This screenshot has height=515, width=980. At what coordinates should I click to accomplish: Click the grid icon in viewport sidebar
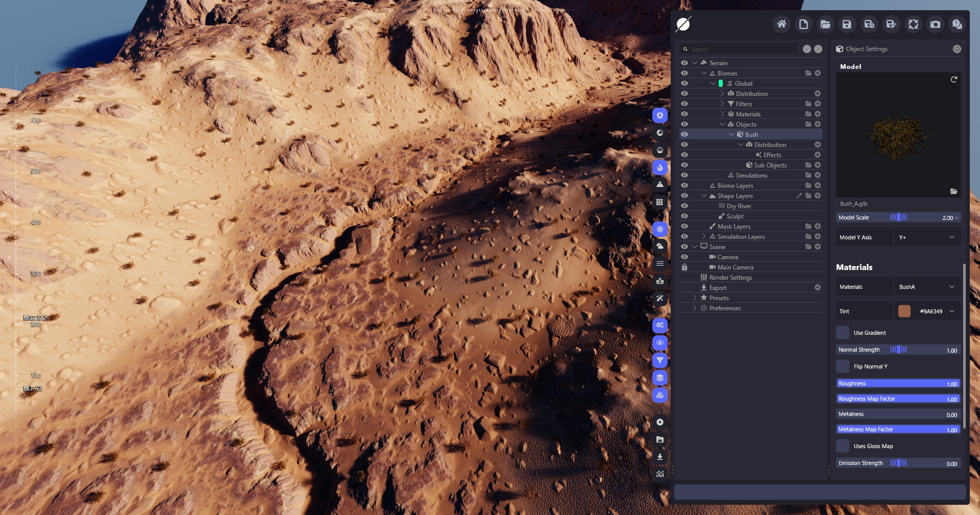point(660,202)
